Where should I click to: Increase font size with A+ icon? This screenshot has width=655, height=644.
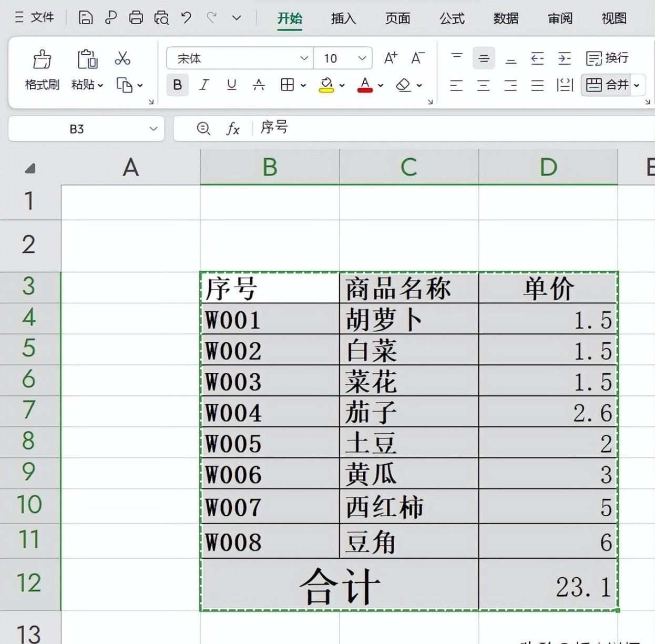(391, 58)
